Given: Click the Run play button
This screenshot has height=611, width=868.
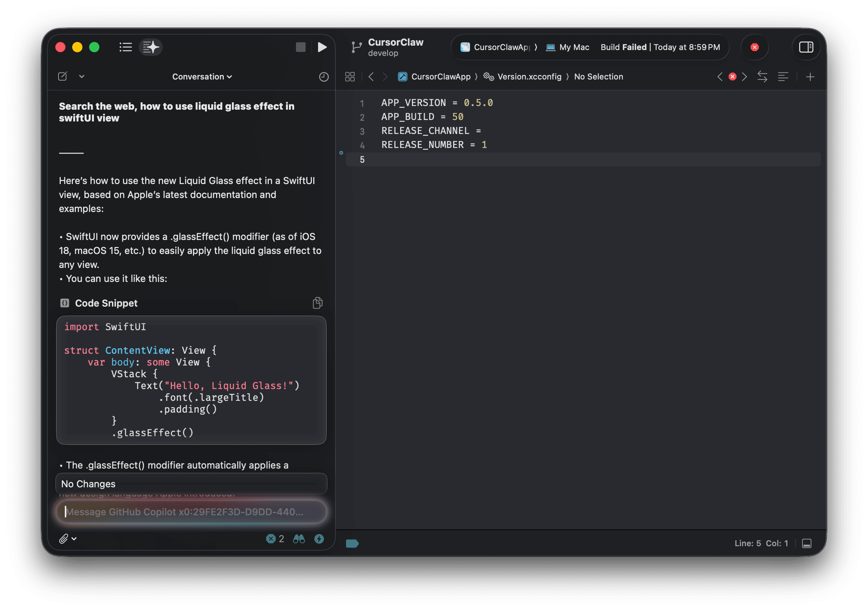Looking at the screenshot, I should 322,47.
